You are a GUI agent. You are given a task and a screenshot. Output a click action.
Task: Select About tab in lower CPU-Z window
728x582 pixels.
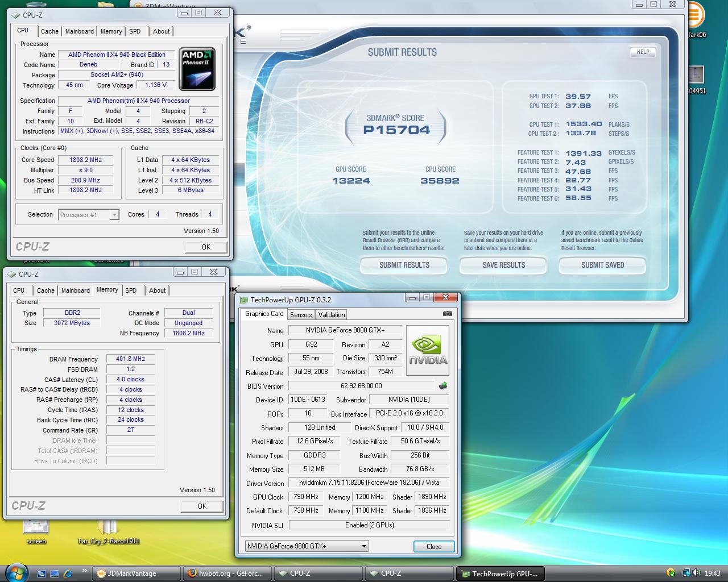pyautogui.click(x=158, y=290)
